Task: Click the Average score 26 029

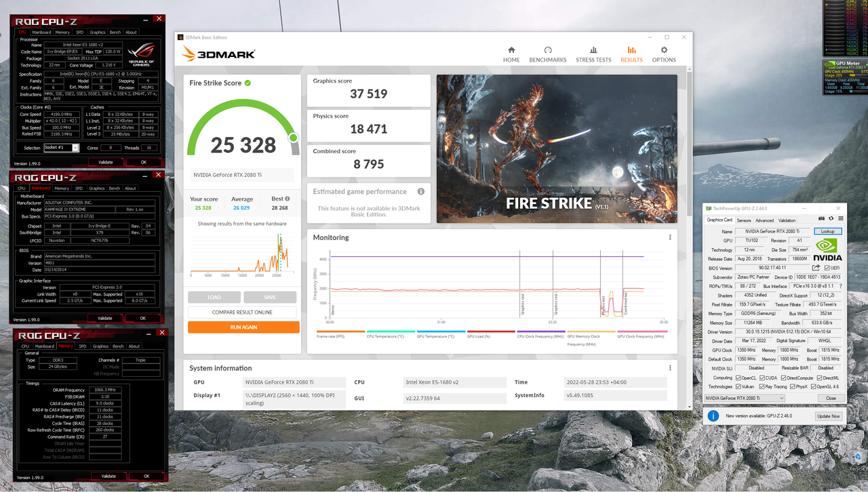Action: click(241, 208)
